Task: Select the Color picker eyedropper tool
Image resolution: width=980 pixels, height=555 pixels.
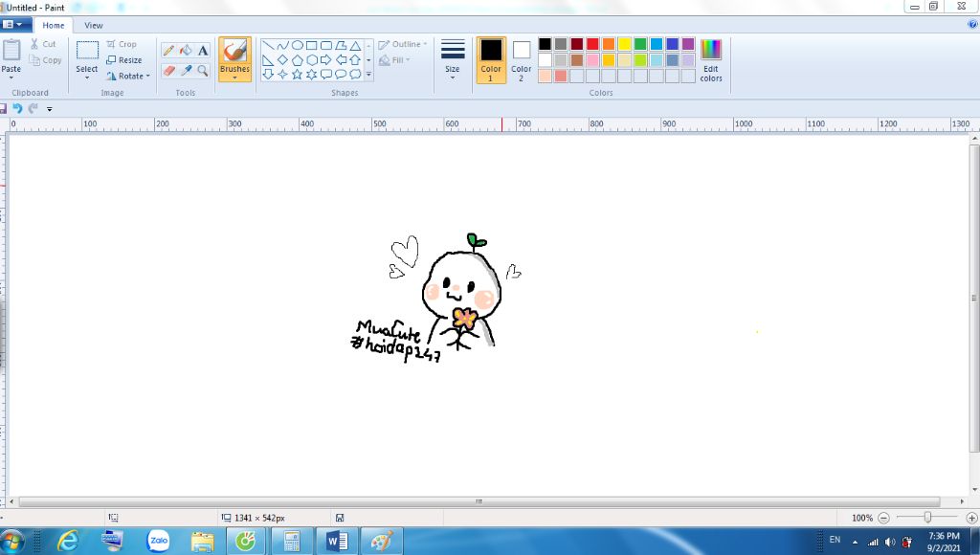Action: pos(186,71)
